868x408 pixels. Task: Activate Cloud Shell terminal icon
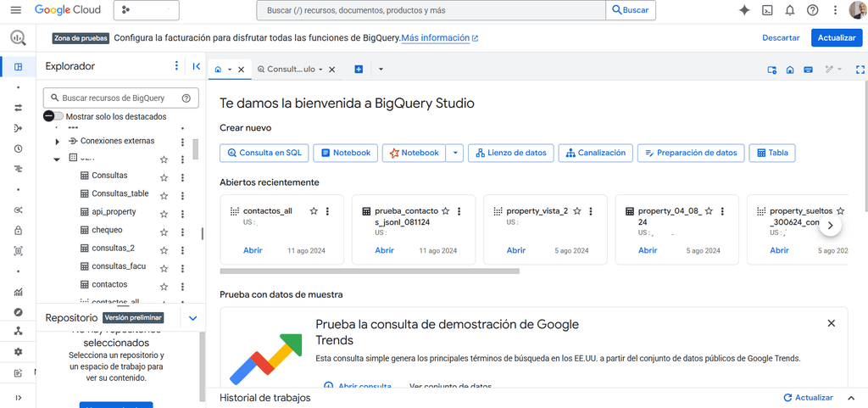click(767, 10)
